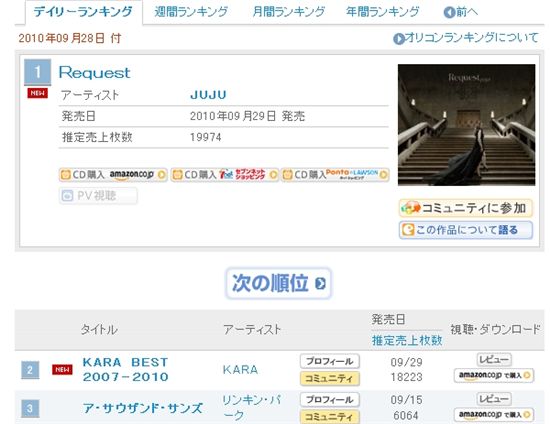Click the 6064 sales figure
Viewport: 550px width, 424px height.
pyautogui.click(x=406, y=416)
